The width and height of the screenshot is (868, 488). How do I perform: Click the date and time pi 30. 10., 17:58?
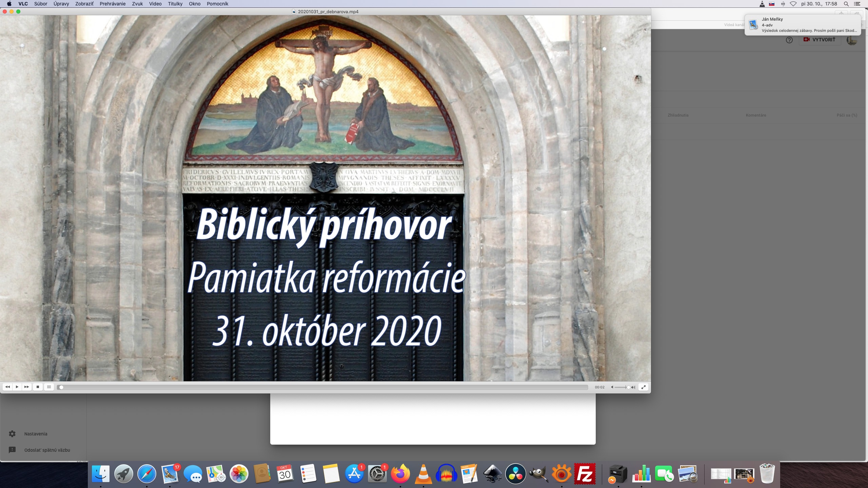[818, 4]
